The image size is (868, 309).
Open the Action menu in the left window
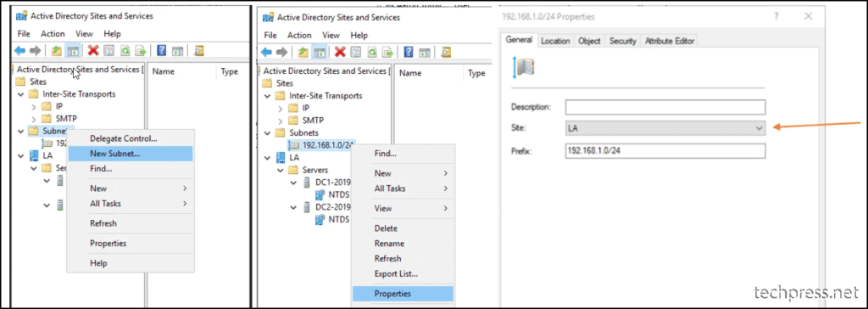[53, 34]
